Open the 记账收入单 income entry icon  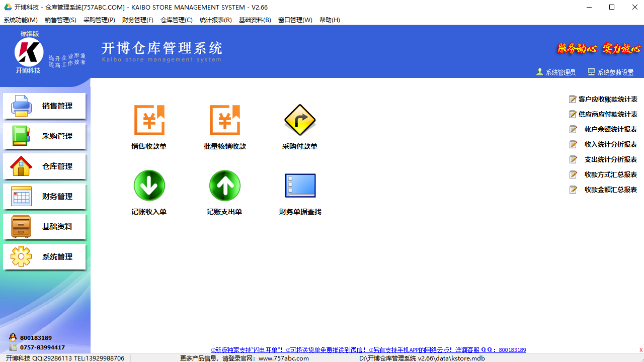(149, 192)
